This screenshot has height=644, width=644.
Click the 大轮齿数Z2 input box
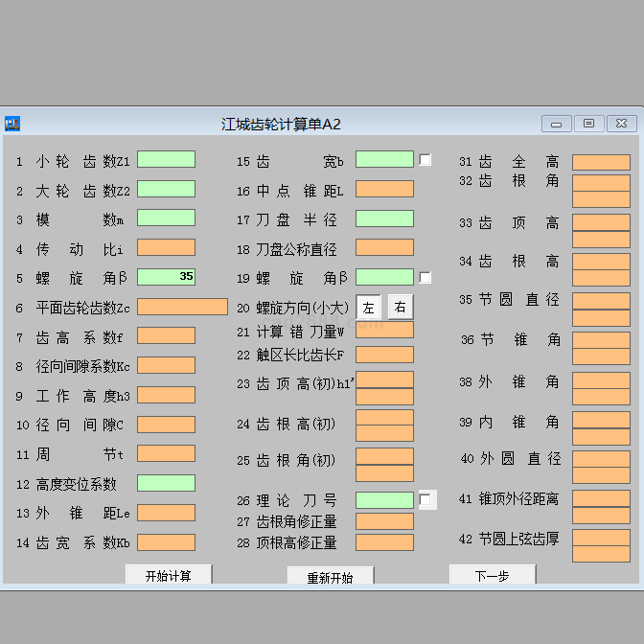click(166, 189)
